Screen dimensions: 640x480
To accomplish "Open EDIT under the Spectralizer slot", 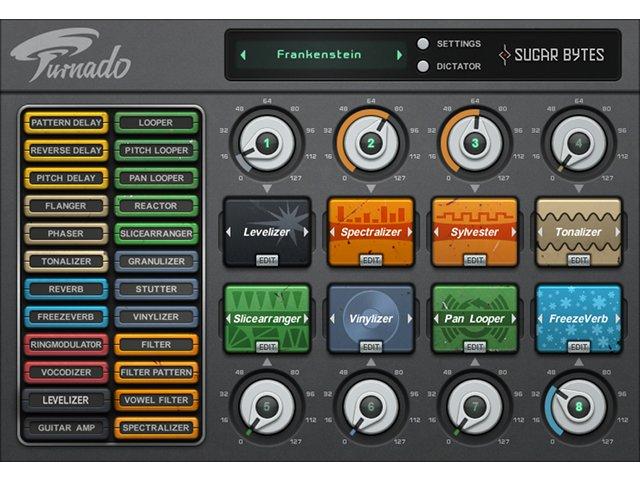I will click(x=371, y=259).
